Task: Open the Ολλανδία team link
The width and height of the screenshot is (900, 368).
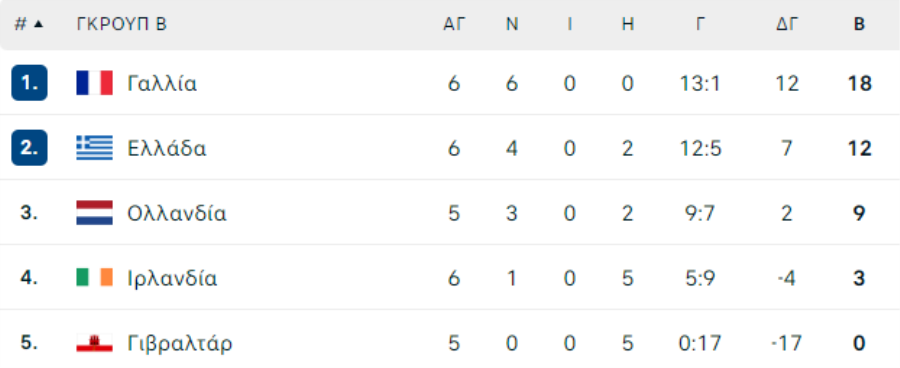Action: (177, 214)
